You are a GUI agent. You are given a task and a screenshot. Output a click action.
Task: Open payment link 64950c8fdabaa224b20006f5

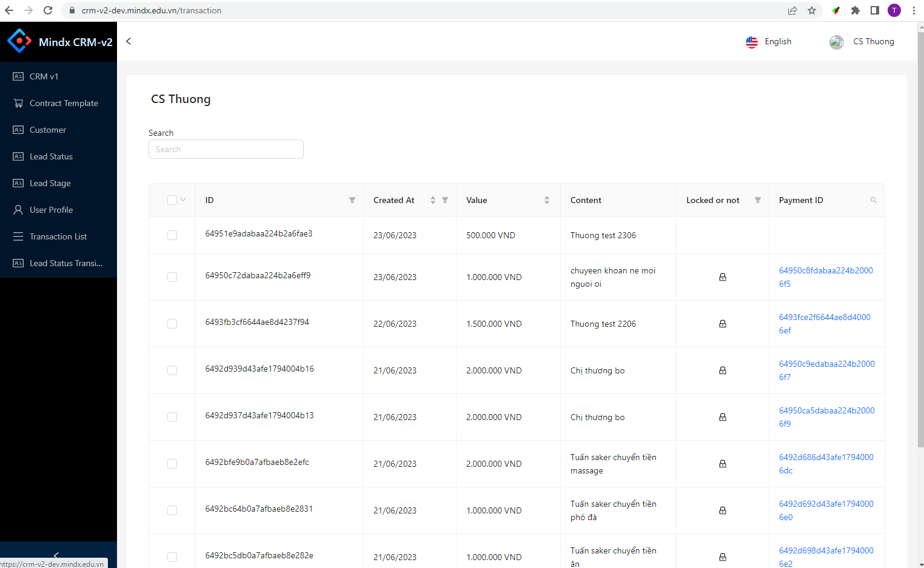[826, 277]
